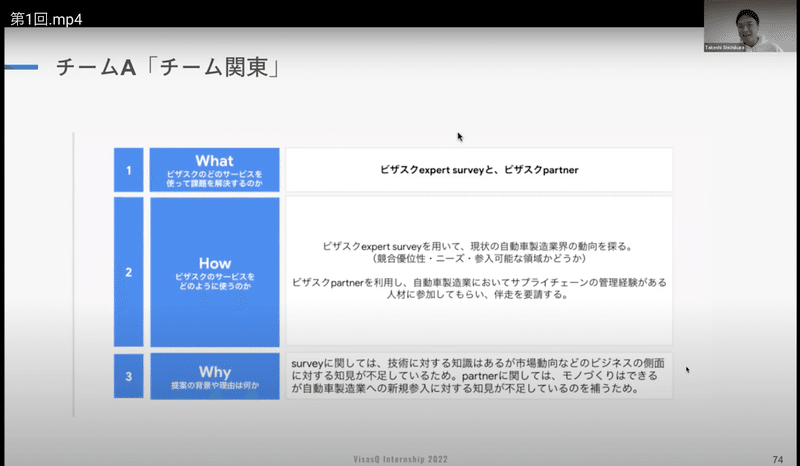Viewport: 800px width, 466px height.
Task: Click the number 2 box
Action: click(129, 272)
